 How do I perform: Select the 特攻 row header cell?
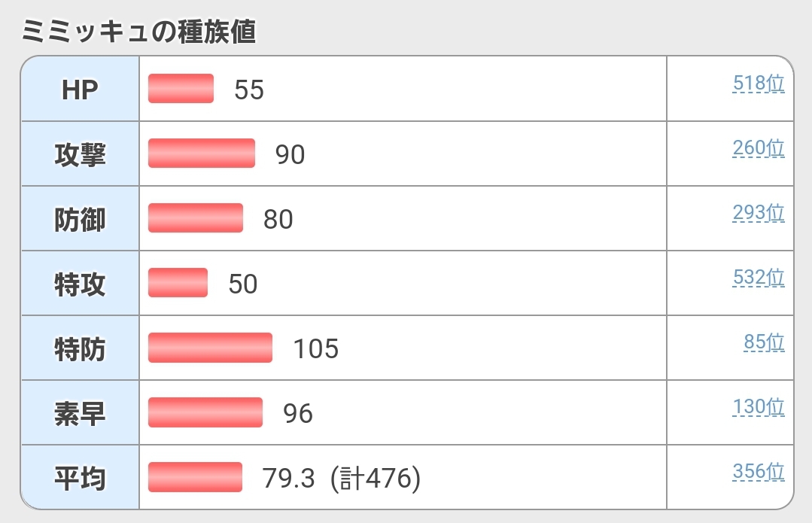tap(80, 284)
